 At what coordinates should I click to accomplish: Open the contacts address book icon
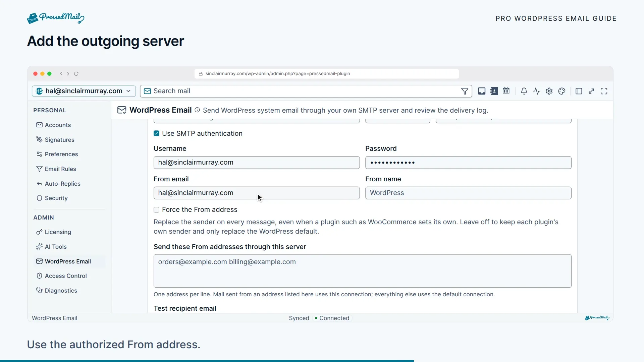[494, 91]
